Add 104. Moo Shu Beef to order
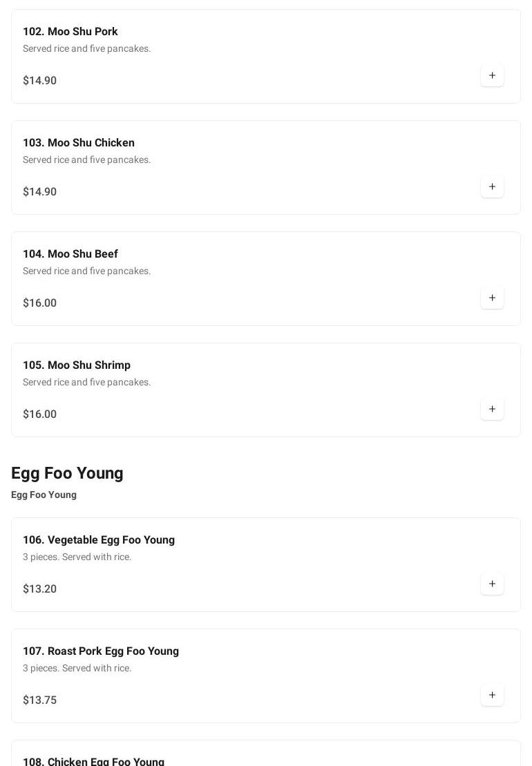This screenshot has height=766, width=532. tap(492, 298)
